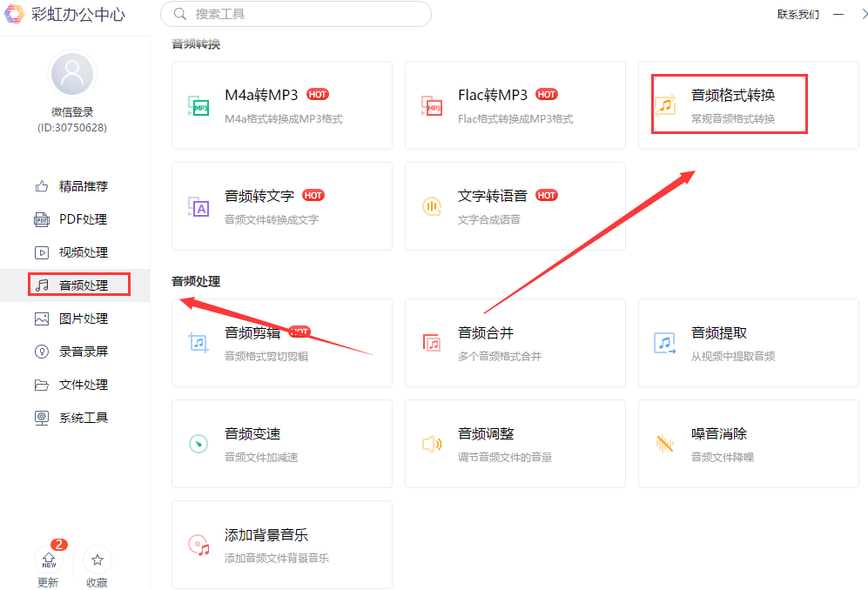
Task: Click the 联系我们 link
Action: (x=797, y=14)
